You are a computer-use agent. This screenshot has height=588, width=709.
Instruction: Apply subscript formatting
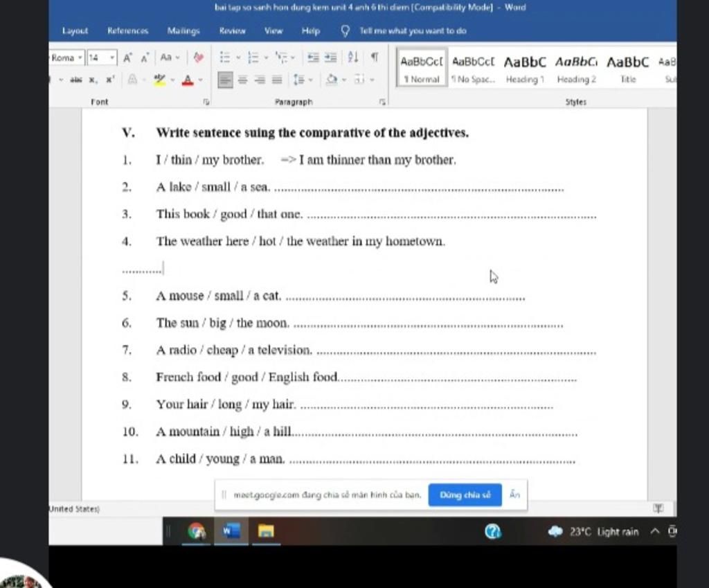[x=93, y=80]
